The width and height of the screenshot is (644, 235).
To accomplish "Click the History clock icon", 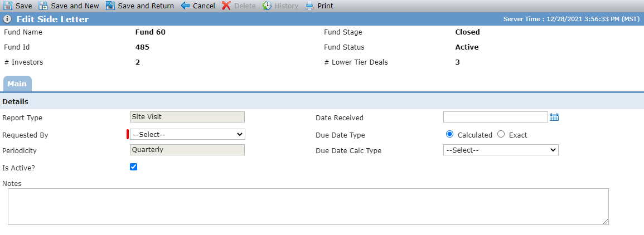I will pyautogui.click(x=267, y=6).
